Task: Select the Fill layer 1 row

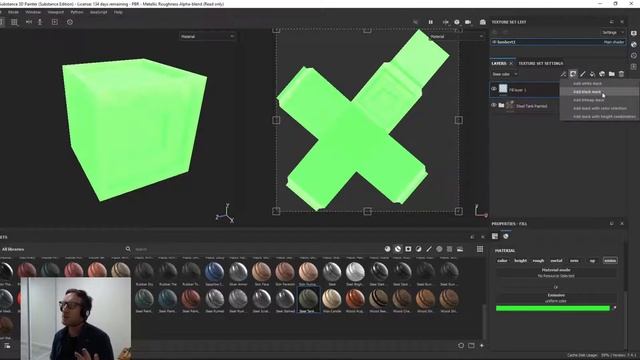Action: pyautogui.click(x=524, y=89)
